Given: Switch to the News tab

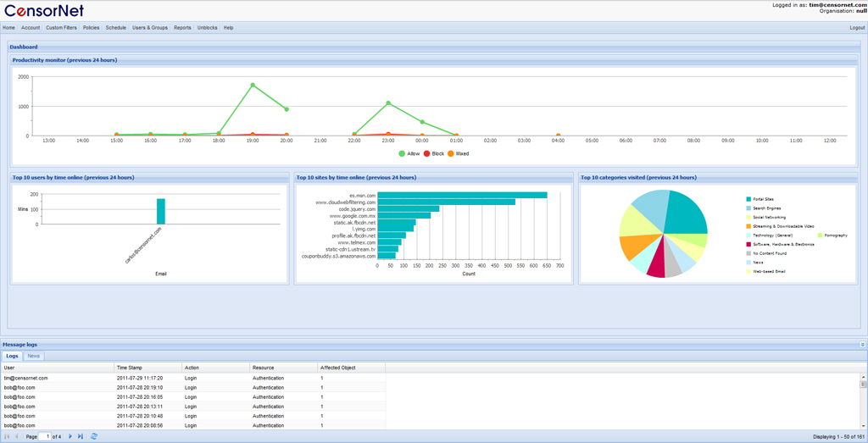Looking at the screenshot, I should (x=34, y=356).
